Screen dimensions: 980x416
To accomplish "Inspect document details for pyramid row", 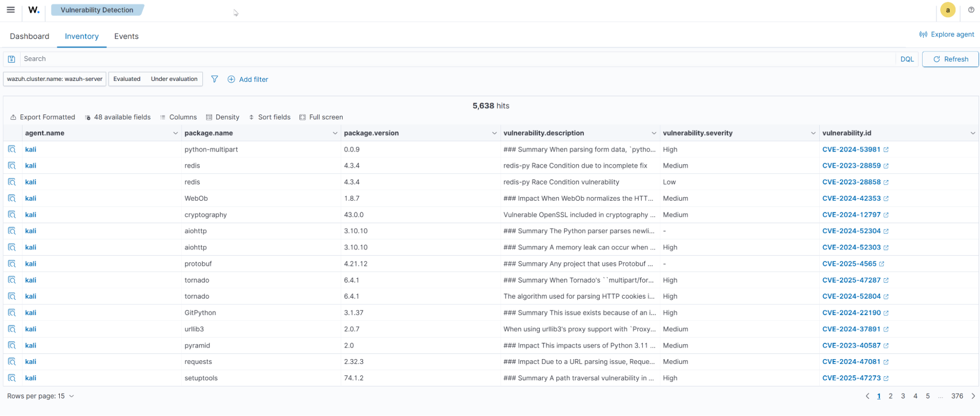I will point(12,345).
